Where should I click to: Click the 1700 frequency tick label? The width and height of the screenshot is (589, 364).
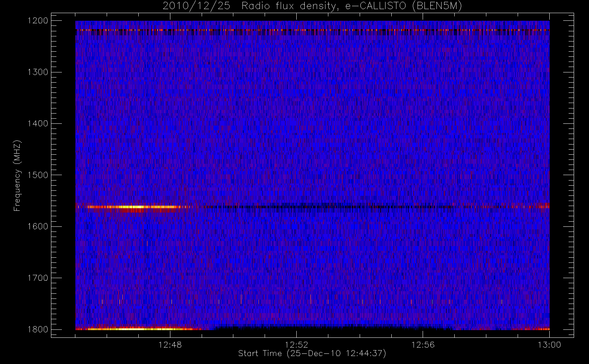coord(38,278)
